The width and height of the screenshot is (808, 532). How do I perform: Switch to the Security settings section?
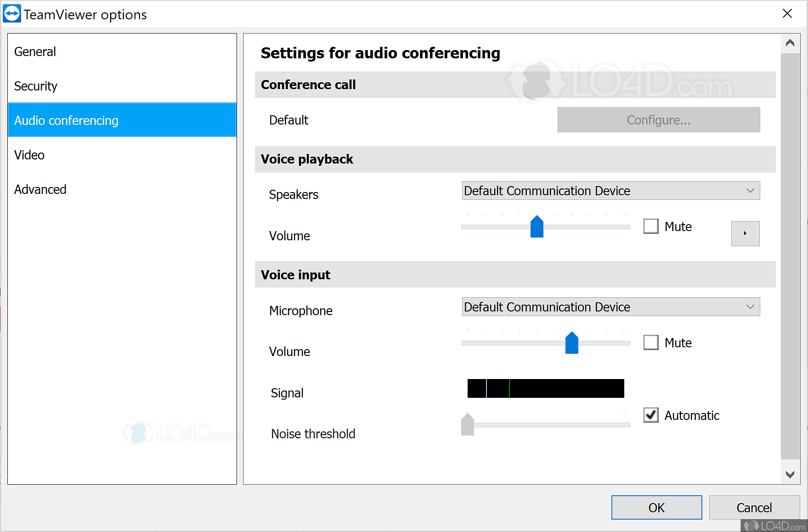(36, 86)
